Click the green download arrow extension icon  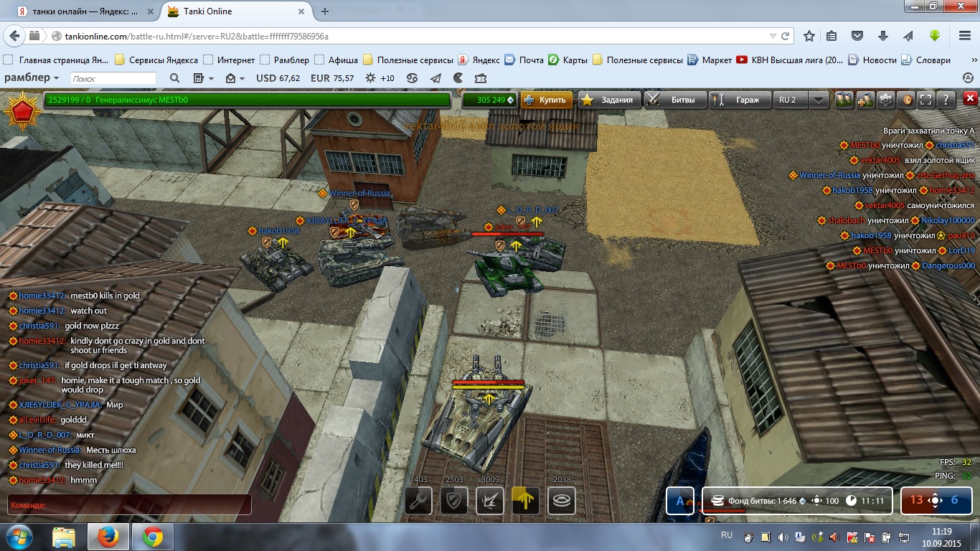point(934,36)
